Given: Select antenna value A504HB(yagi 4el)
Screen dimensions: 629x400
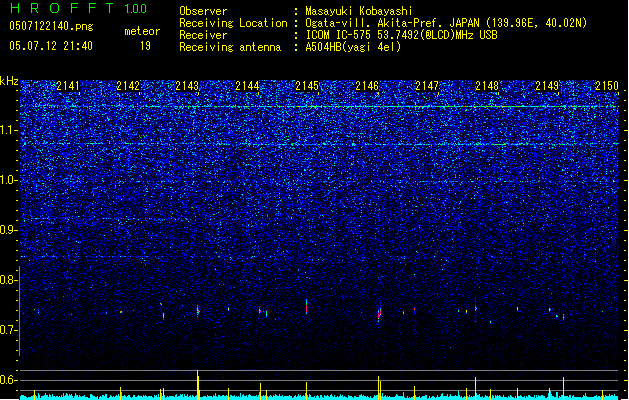Looking at the screenshot, I should click(x=353, y=47).
